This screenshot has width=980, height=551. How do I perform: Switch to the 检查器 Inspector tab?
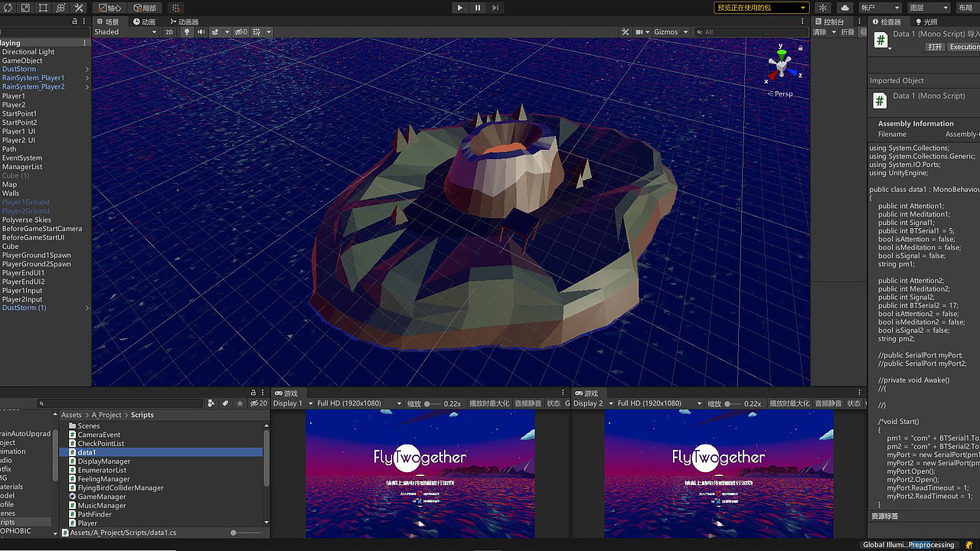887,22
